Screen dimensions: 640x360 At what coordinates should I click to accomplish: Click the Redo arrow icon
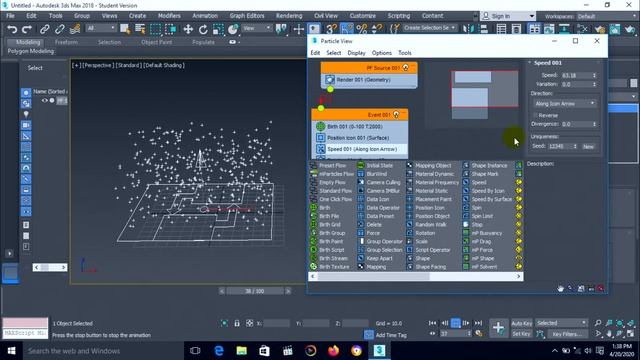[x=27, y=29]
